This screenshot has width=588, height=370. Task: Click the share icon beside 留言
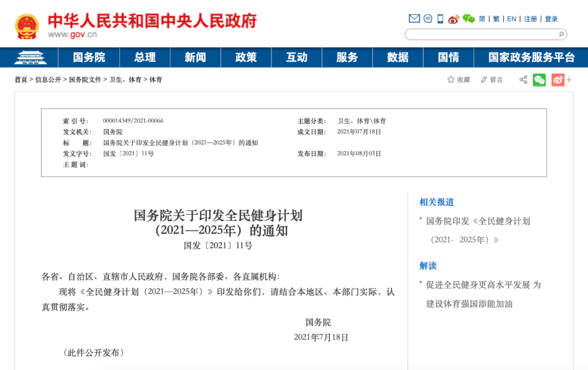pos(523,80)
